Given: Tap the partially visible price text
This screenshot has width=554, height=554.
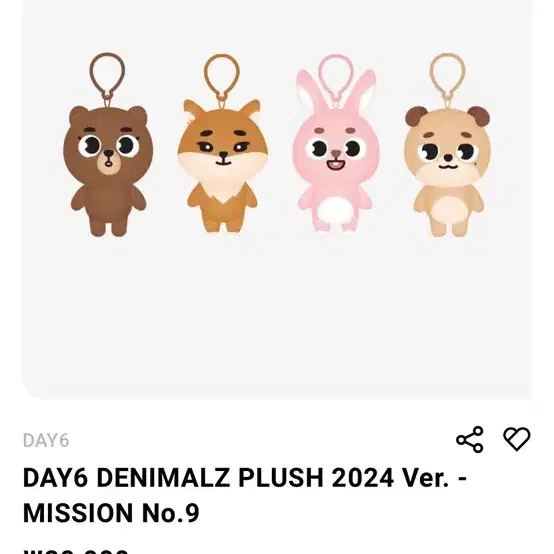Looking at the screenshot, I should [x=76, y=551].
